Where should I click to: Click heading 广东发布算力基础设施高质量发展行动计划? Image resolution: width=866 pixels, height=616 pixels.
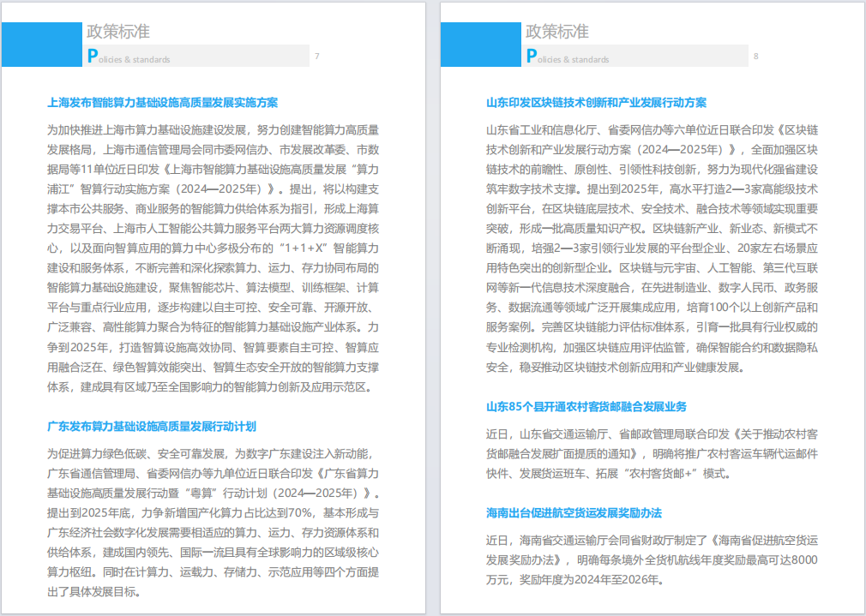151,427
